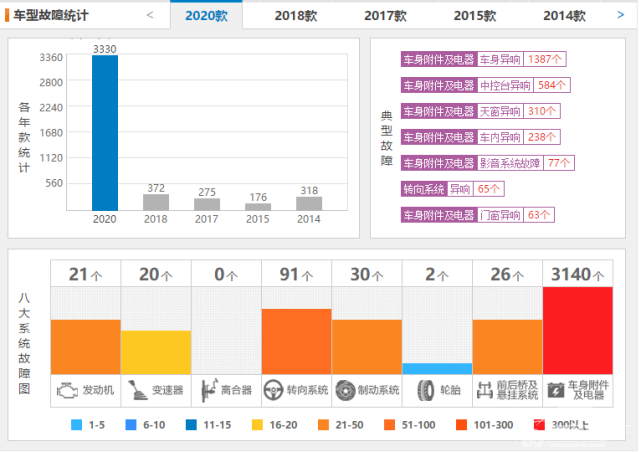Click the clutch icon labeled 离合器
Screen dimensions: 641x452
208,389
